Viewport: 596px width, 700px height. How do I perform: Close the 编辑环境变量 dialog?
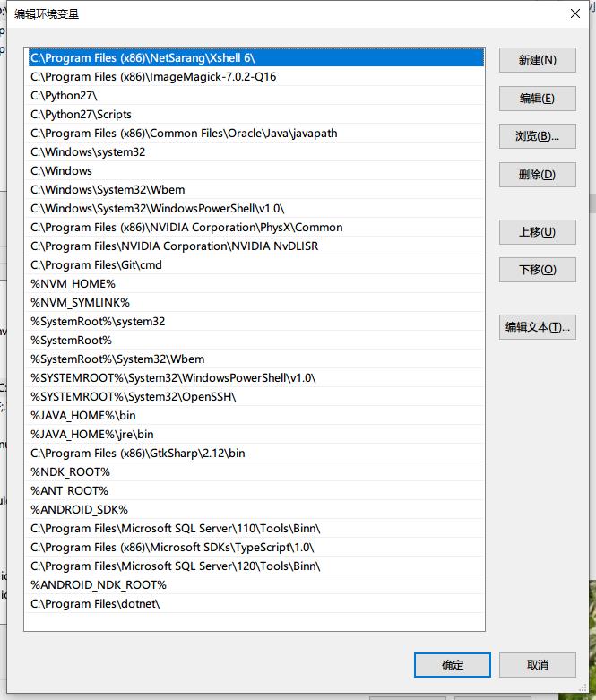575,13
